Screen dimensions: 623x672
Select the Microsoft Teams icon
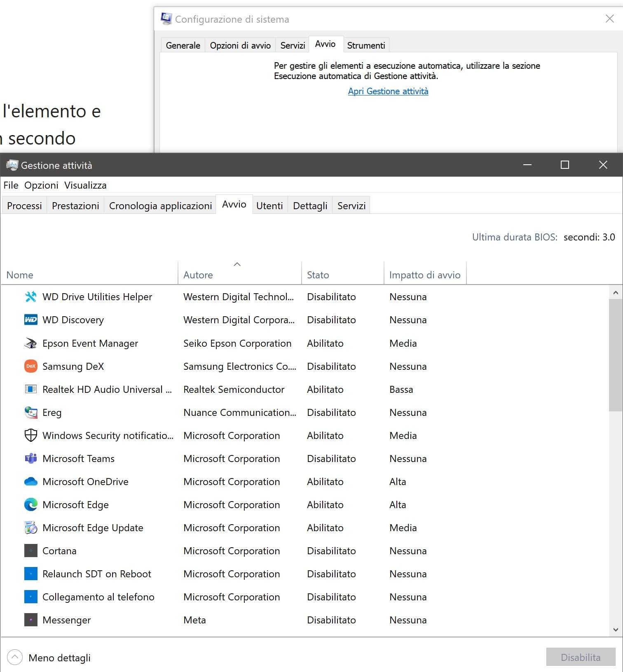point(31,458)
